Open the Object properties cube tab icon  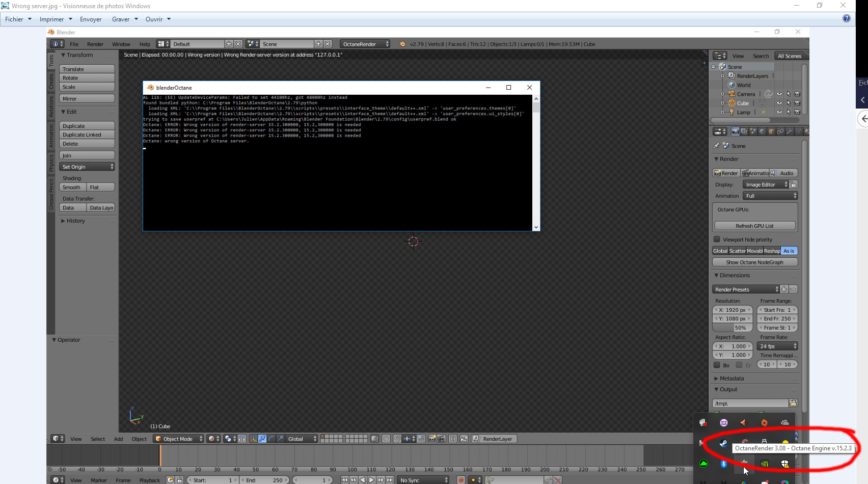771,131
